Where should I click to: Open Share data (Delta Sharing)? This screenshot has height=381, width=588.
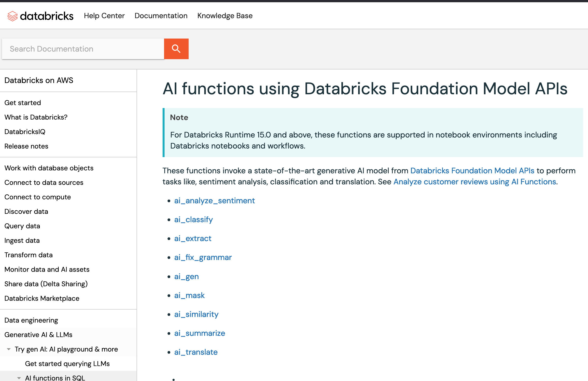(46, 284)
